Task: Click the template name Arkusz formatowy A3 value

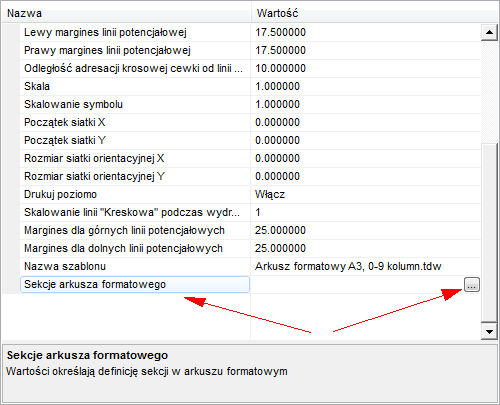Action: click(x=366, y=267)
